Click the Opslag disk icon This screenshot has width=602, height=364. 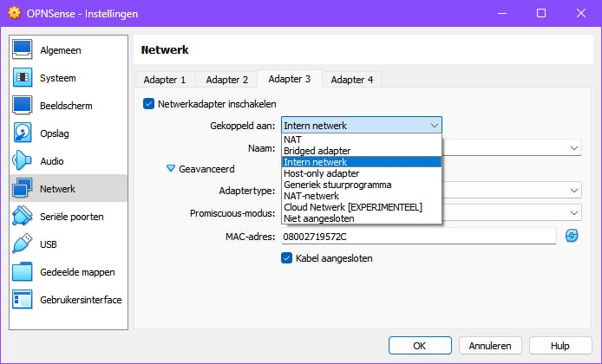pos(23,133)
